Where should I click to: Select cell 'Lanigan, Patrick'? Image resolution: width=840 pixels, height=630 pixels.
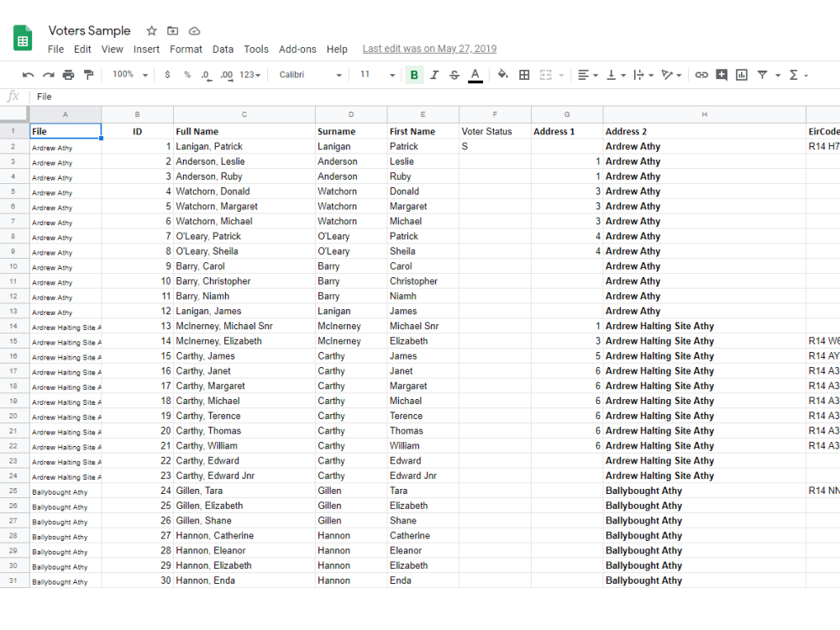pos(244,146)
